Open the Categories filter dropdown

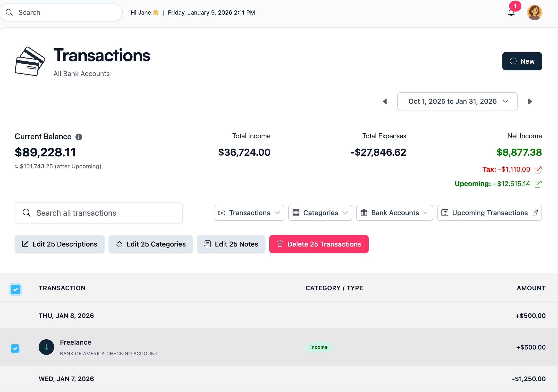(320, 213)
